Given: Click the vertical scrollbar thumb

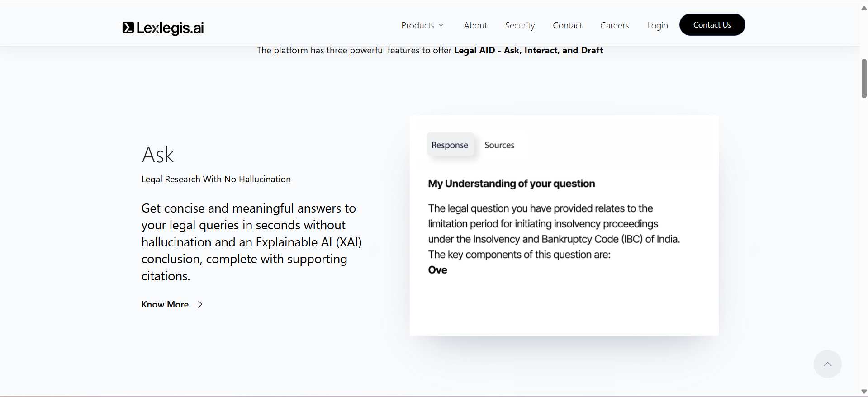Looking at the screenshot, I should 864,78.
